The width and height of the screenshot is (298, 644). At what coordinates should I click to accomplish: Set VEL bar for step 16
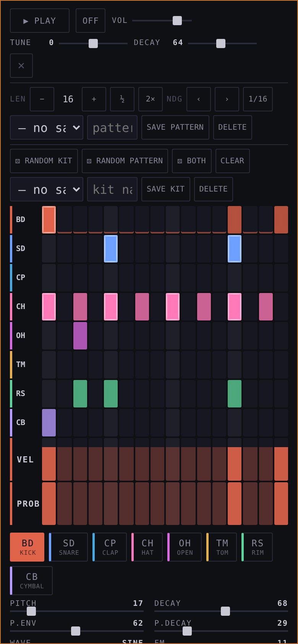[x=281, y=459]
